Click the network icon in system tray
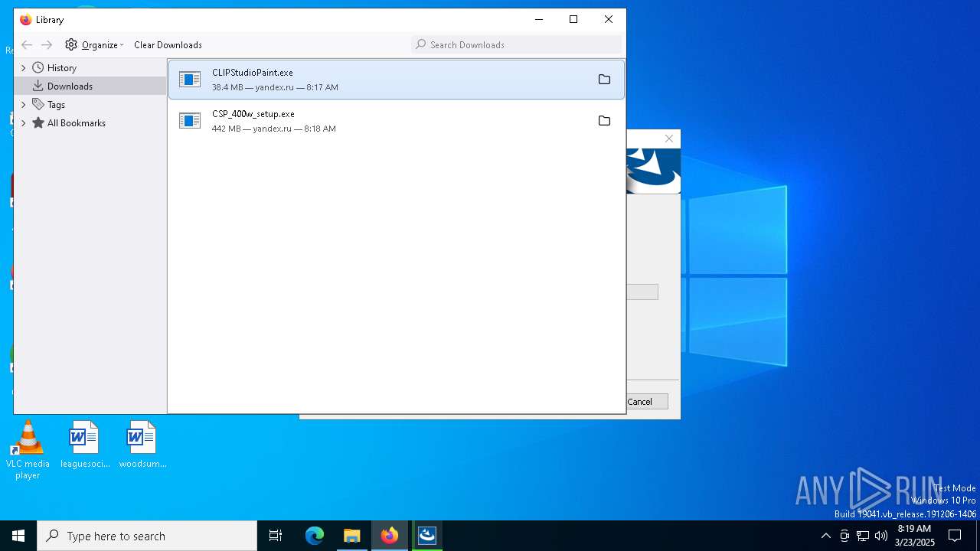 tap(862, 536)
